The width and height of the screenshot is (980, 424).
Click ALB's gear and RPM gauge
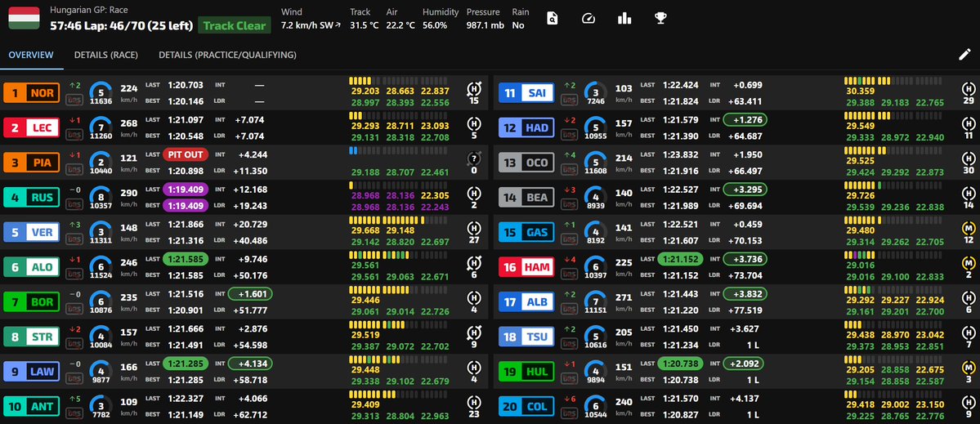click(596, 302)
